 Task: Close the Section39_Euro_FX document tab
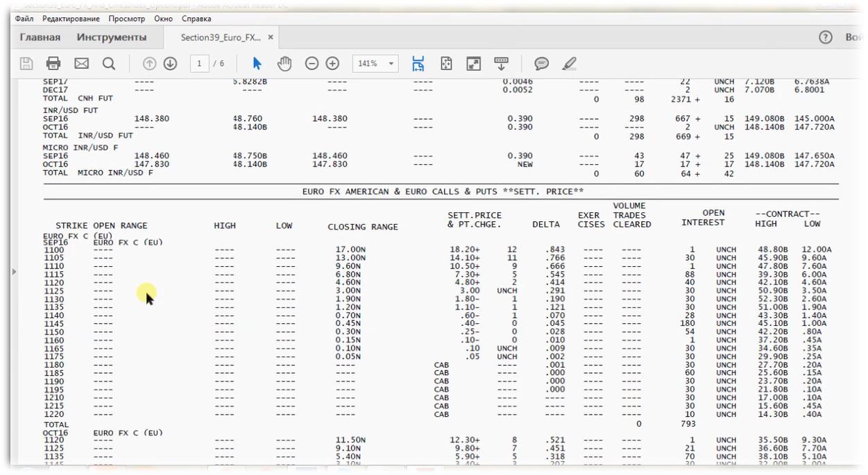point(271,37)
